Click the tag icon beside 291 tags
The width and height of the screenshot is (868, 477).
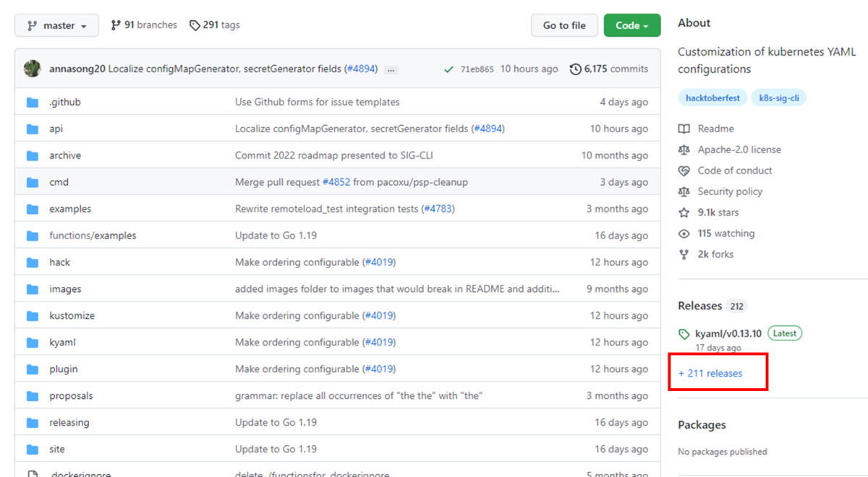tap(195, 25)
